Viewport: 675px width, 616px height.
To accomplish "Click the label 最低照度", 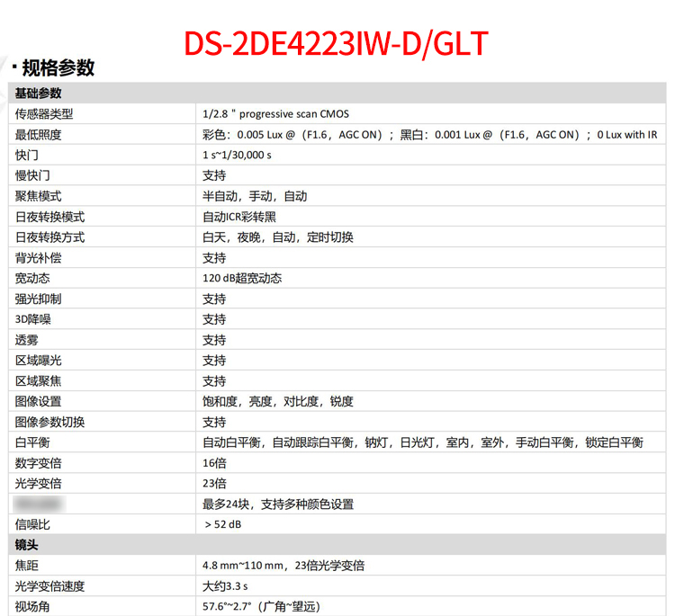I will pos(39,135).
